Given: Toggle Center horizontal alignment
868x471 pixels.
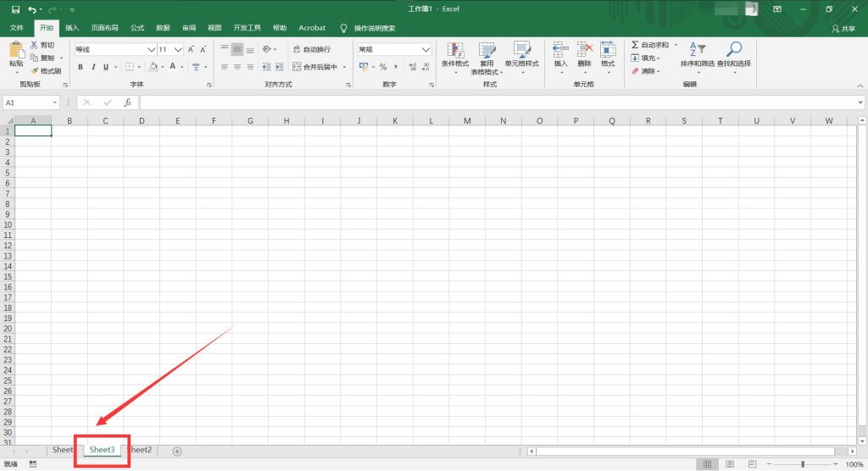Looking at the screenshot, I should click(x=237, y=67).
